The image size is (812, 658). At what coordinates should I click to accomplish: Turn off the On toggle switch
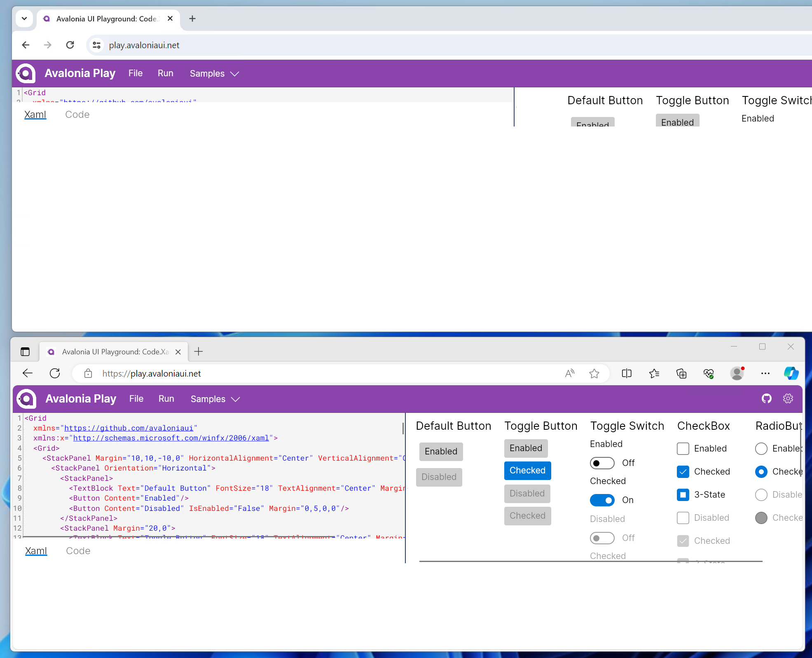pos(602,500)
